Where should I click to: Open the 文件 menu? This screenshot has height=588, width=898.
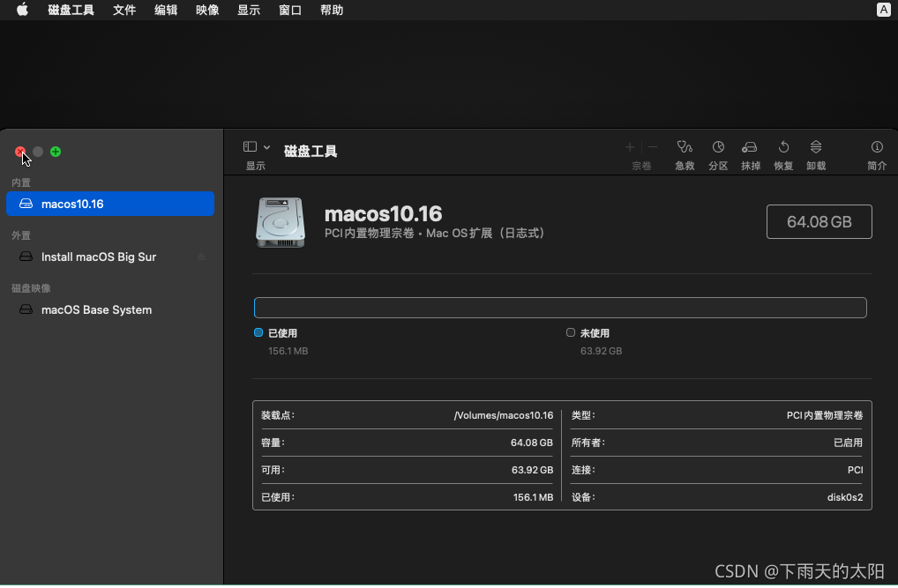click(124, 10)
